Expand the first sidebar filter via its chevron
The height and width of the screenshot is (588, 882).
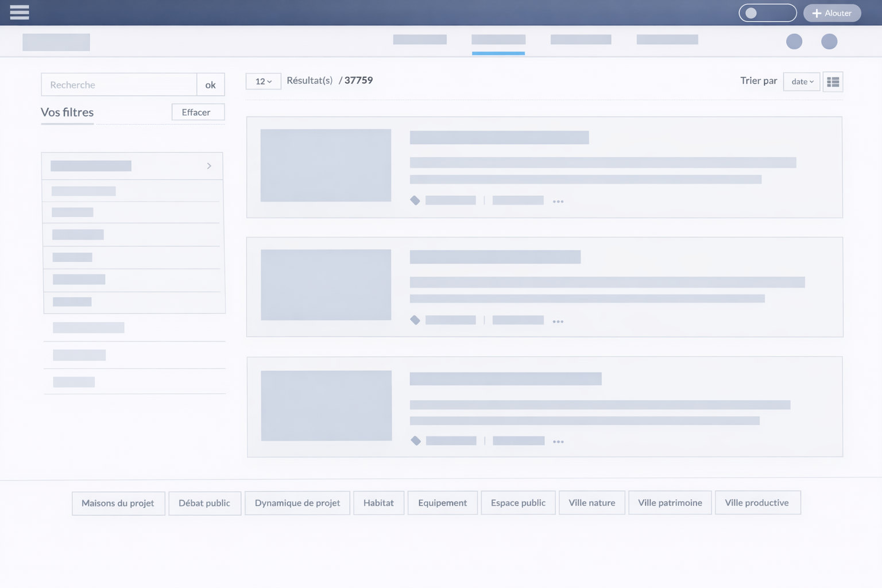pyautogui.click(x=209, y=165)
